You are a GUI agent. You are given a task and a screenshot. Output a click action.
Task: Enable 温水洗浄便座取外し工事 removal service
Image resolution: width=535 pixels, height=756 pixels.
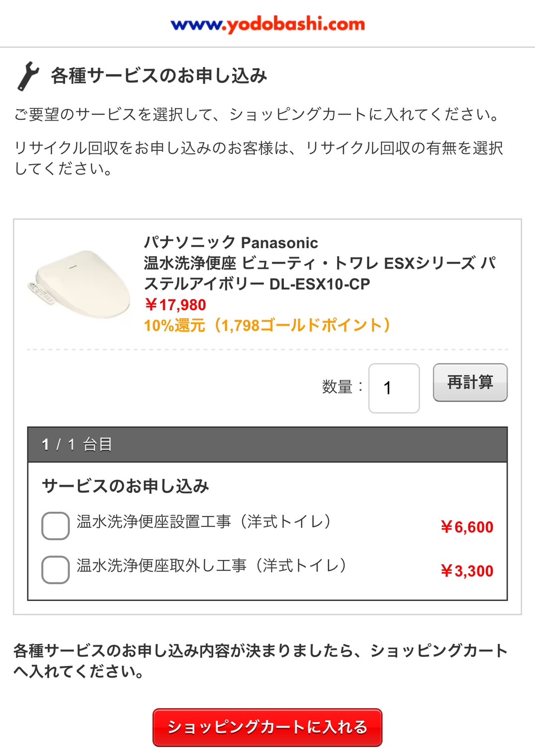pyautogui.click(x=55, y=570)
